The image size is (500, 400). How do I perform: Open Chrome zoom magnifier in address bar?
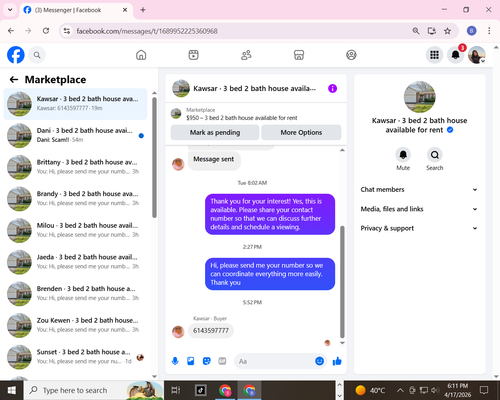coord(416,31)
